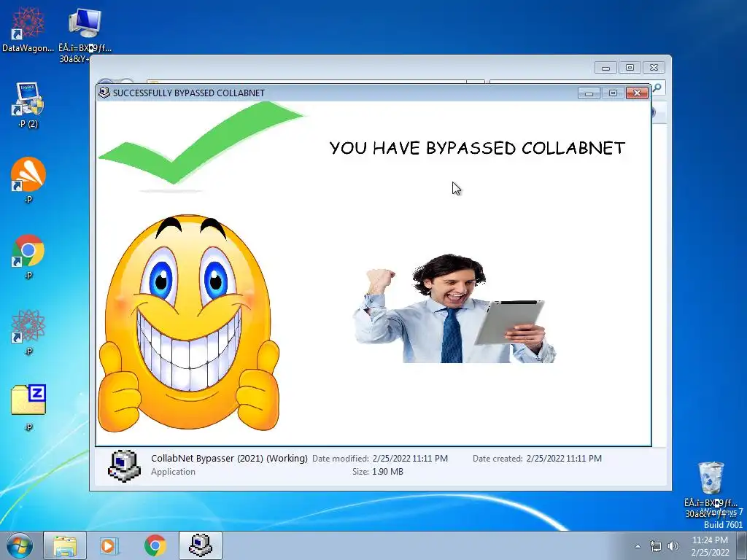
Task: Click the Date created value in details pane
Action: coord(564,459)
